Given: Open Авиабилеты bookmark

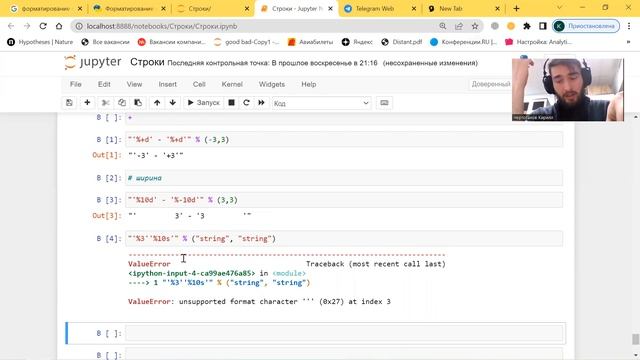Looking at the screenshot, I should (311, 42).
